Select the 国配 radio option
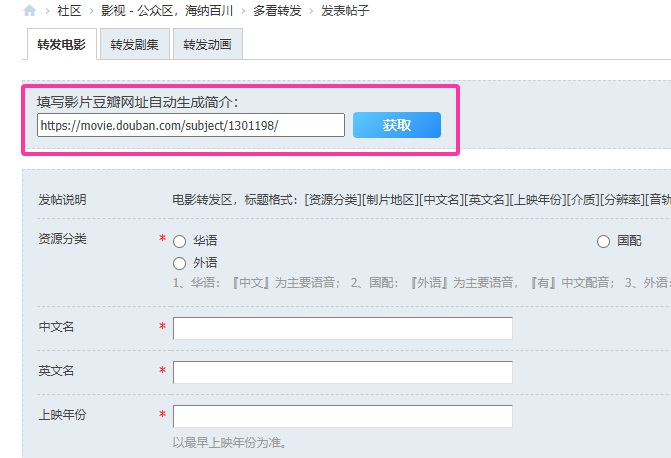Viewport: 671px width, 458px height. [603, 241]
